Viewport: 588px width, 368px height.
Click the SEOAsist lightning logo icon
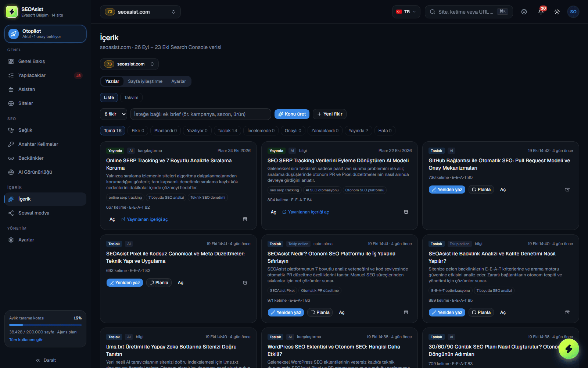[x=12, y=12]
